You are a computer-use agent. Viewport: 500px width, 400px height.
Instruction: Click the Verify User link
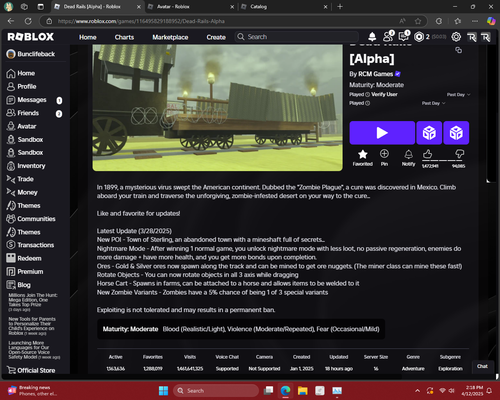pyautogui.click(x=384, y=94)
